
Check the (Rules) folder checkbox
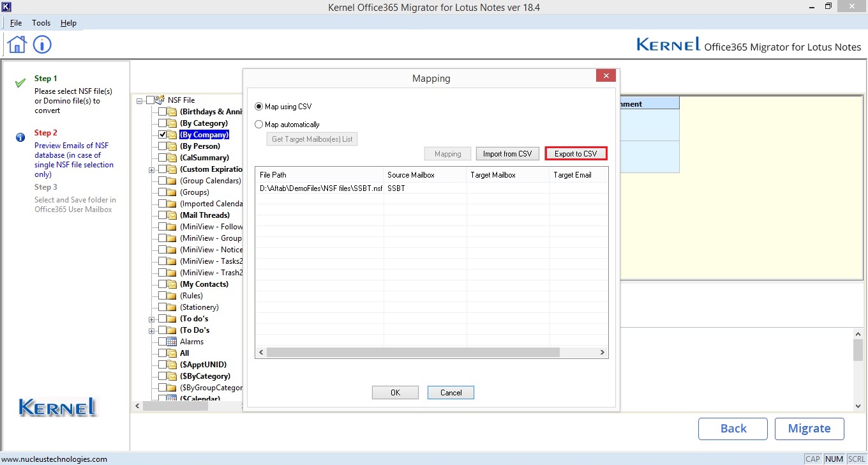point(162,296)
